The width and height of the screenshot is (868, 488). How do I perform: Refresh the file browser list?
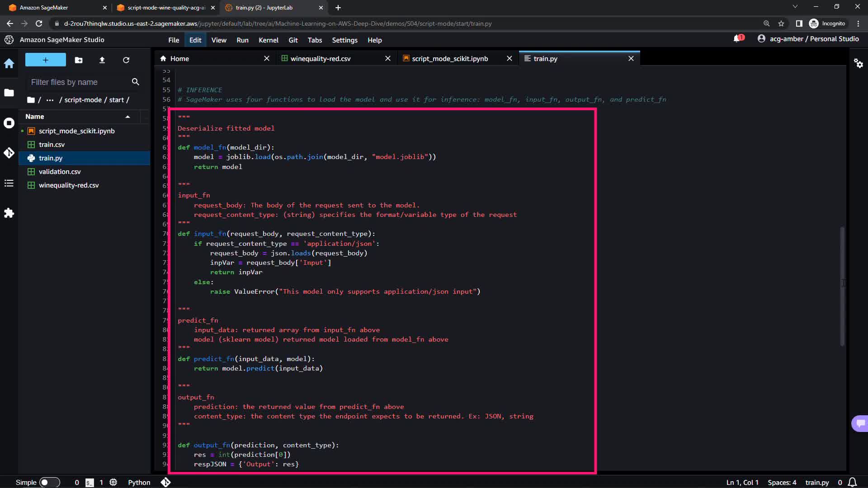[x=126, y=60]
